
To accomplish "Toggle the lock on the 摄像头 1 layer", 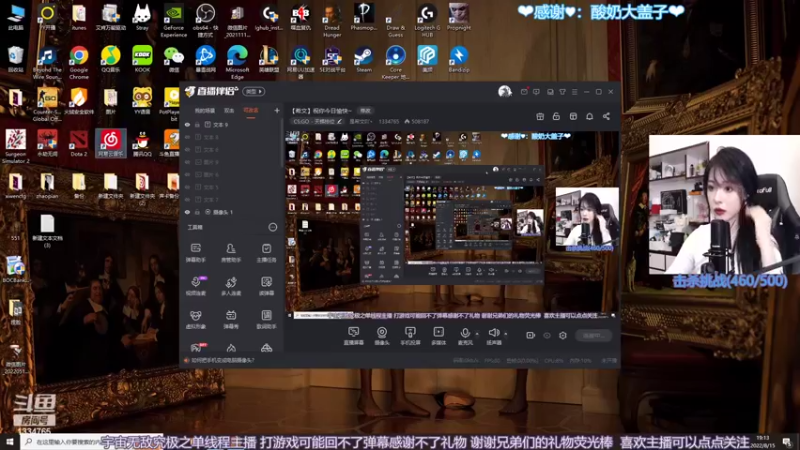I will (x=197, y=212).
